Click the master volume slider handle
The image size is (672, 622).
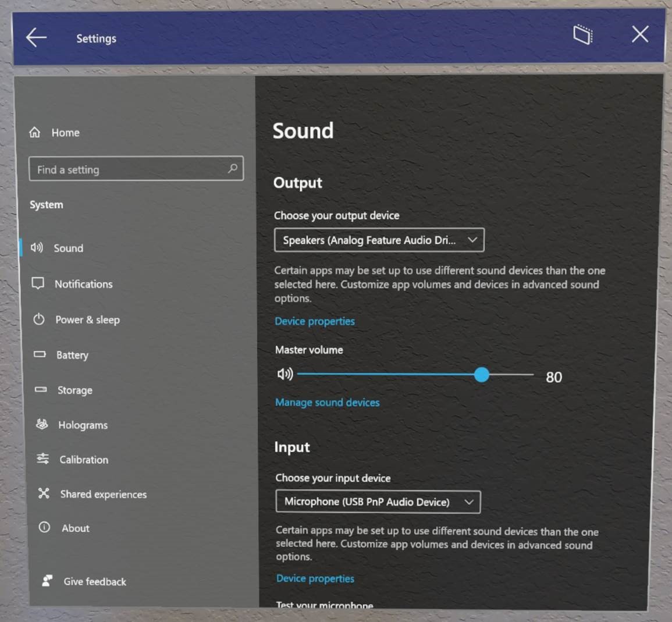pos(481,375)
